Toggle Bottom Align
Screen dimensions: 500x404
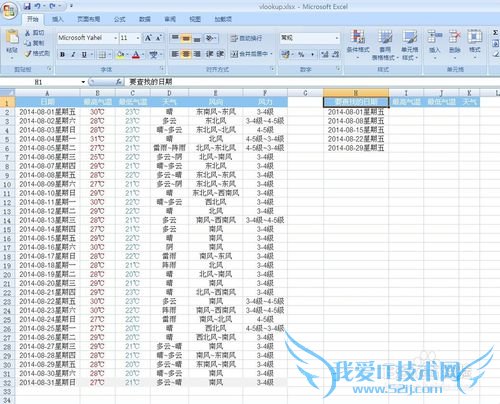coord(197,38)
